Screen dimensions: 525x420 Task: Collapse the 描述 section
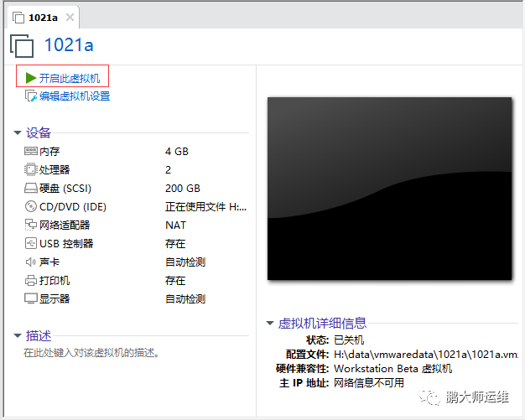[x=18, y=335]
